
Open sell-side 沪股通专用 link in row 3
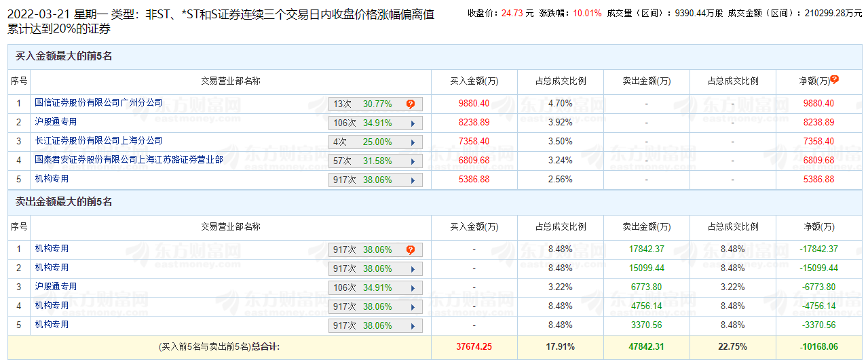tap(56, 287)
